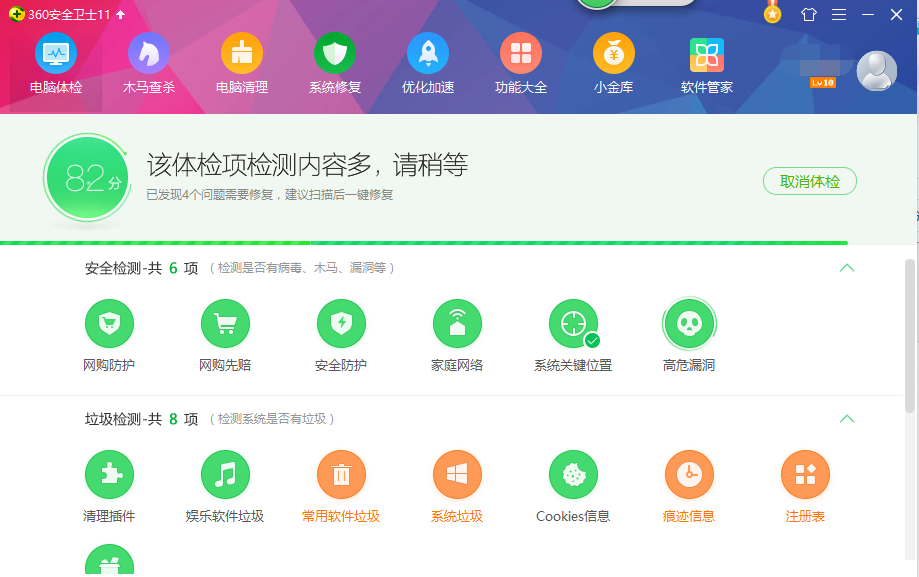This screenshot has height=577, width=919.
Task: Click the 垃圾检测-共 8 项 heading
Action: 141,419
